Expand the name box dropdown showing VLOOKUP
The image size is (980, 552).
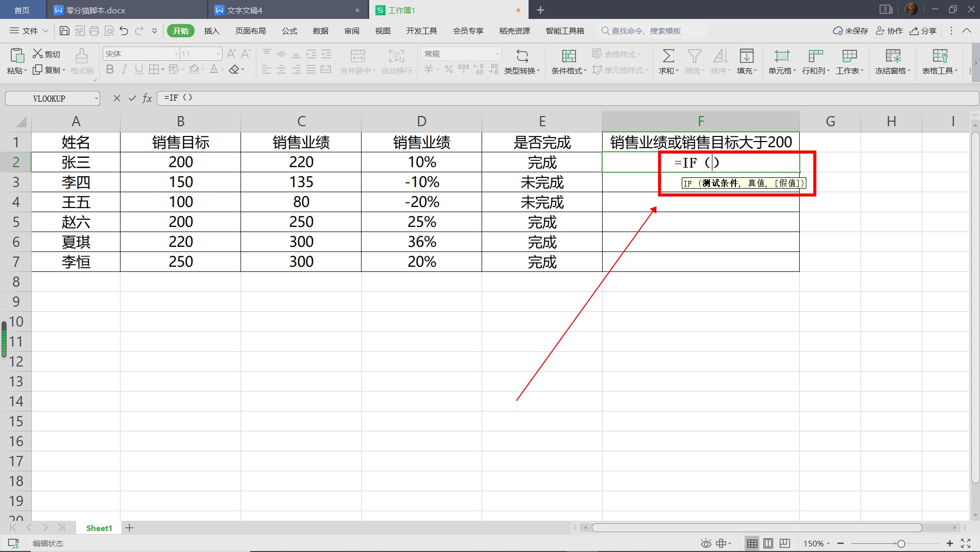pyautogui.click(x=96, y=99)
